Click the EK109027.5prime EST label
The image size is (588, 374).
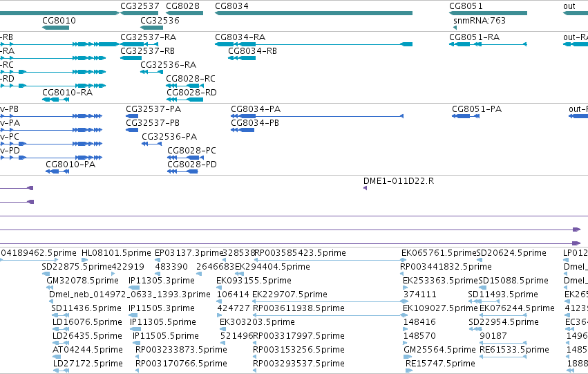pos(440,309)
